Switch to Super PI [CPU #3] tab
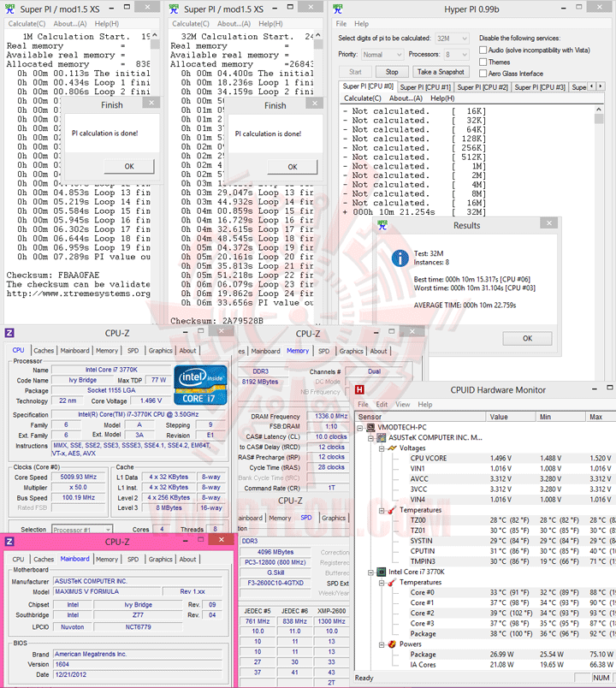The width and height of the screenshot is (616, 688). pos(540,87)
